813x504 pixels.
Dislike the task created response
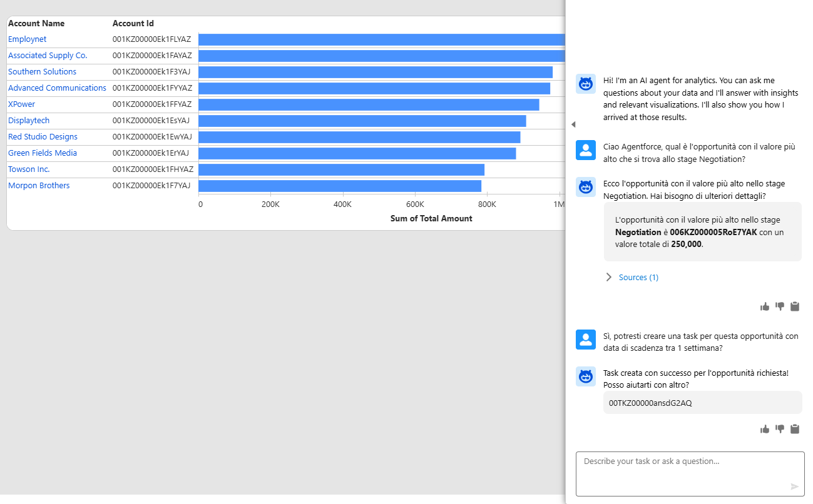[x=780, y=429]
